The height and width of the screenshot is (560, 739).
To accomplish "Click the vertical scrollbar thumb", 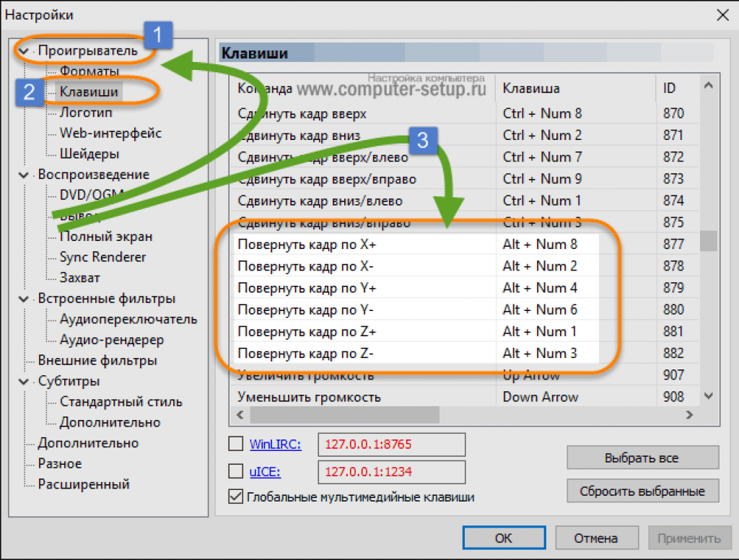I will (709, 241).
